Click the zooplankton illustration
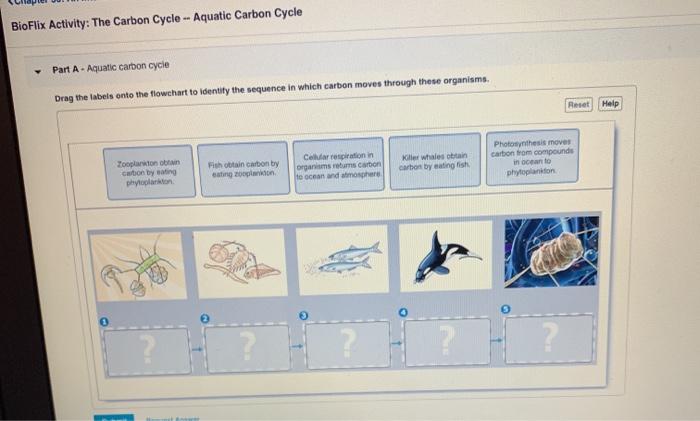 click(241, 263)
